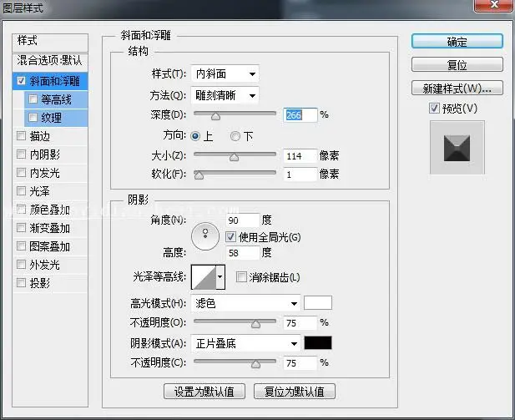
Task: Click the 大小(Z) slider handle
Action: [x=235, y=157]
